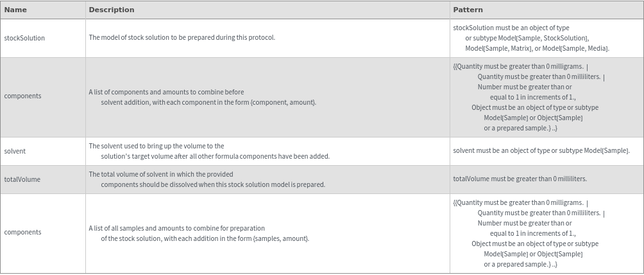
Task: Click 'totalVolume must be greater than 0 milliliters'
Action: [x=520, y=179]
